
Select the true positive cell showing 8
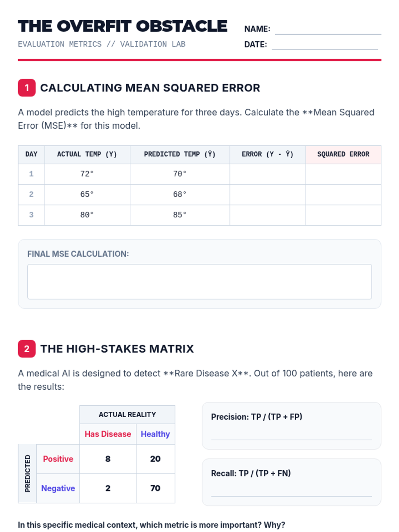point(108,459)
